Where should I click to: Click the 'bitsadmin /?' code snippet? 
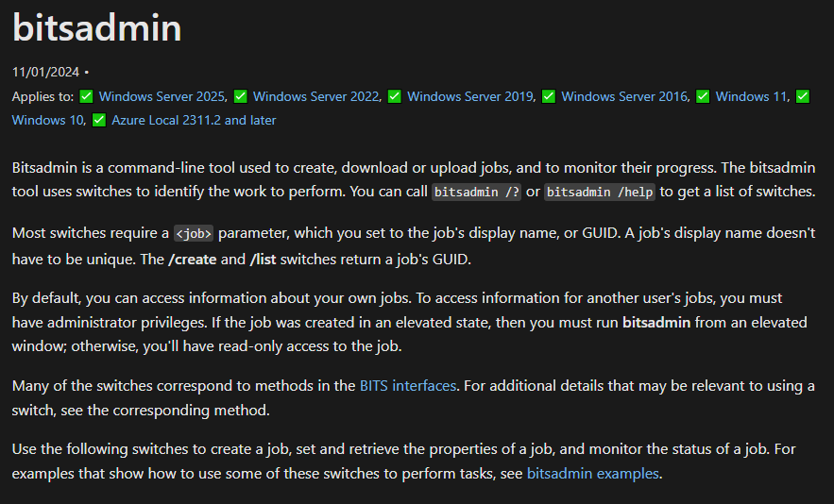(x=477, y=192)
